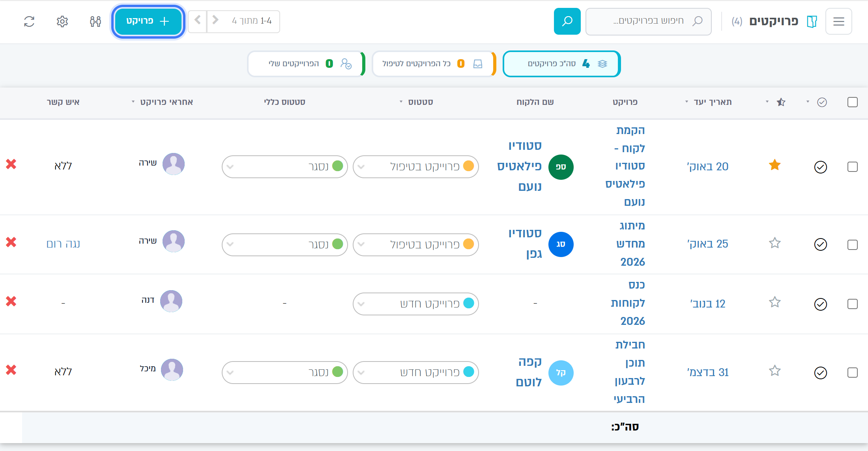Open status dropdown for סטודיו פילאטיס row
This screenshot has width=868, height=451.
tap(416, 167)
